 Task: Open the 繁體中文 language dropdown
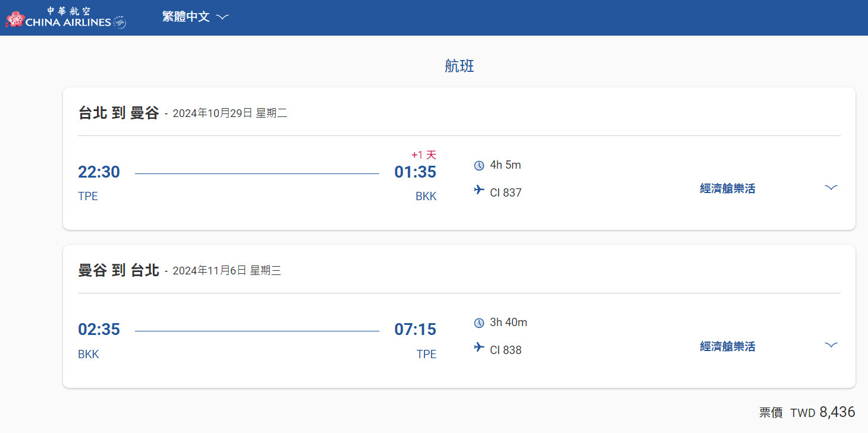(196, 17)
